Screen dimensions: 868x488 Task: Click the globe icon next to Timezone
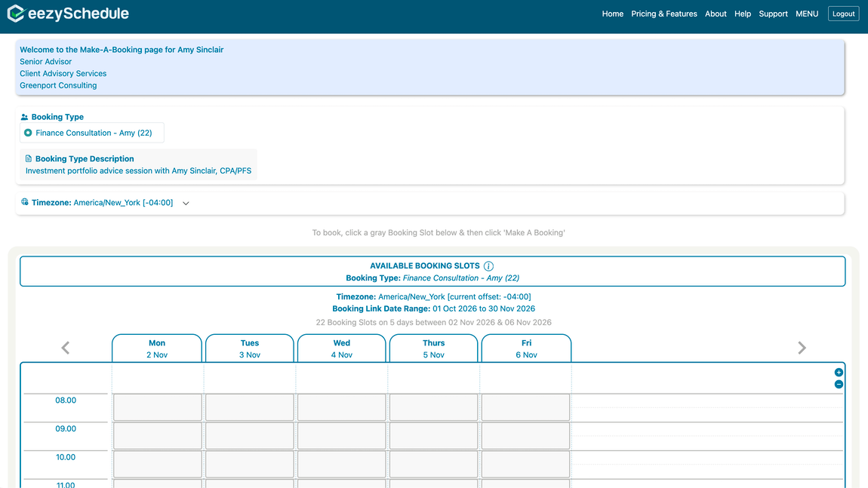tap(24, 202)
